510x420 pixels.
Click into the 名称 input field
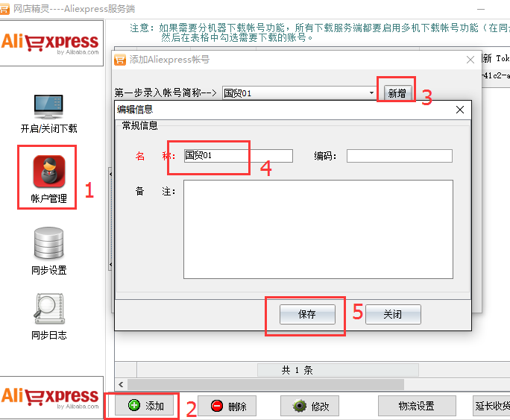tap(239, 155)
